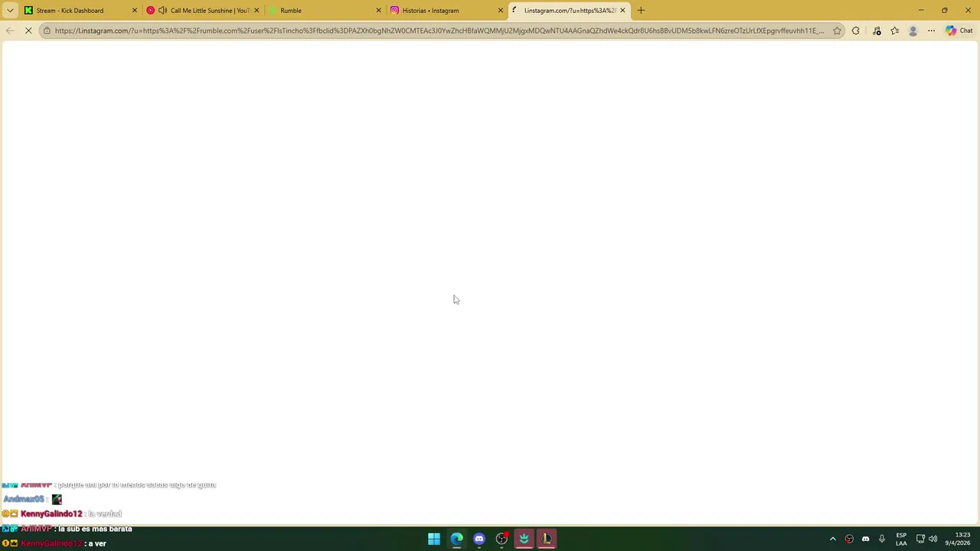Open network settings from the tray
This screenshot has height=551, width=980.
coord(920,539)
